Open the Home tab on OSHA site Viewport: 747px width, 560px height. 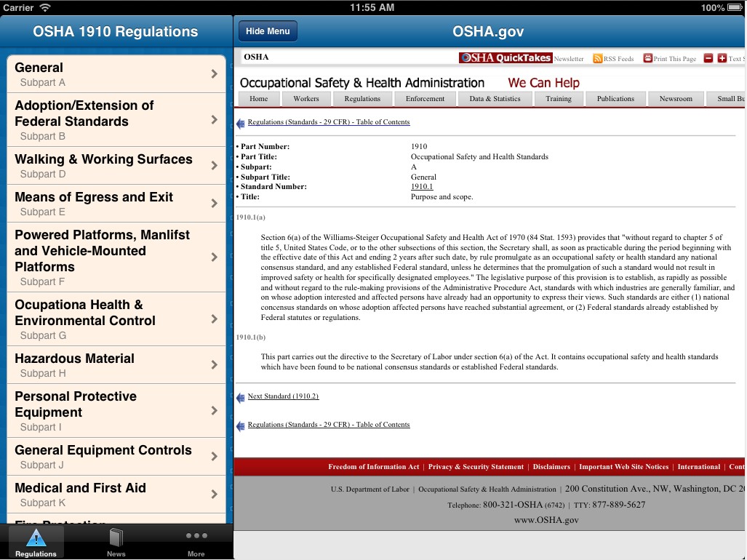pyautogui.click(x=259, y=99)
